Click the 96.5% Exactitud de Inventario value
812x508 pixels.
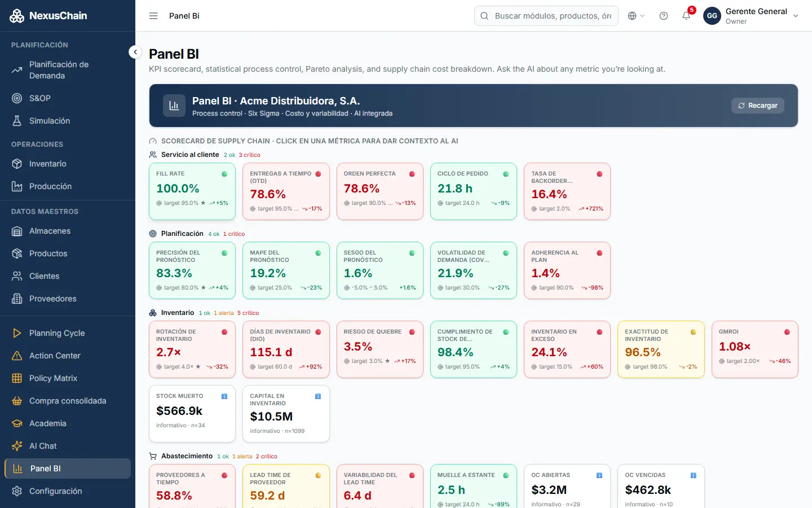tap(643, 352)
